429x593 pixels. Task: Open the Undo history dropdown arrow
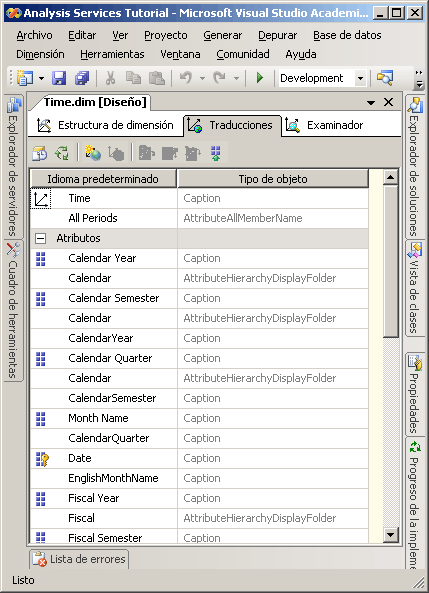202,79
